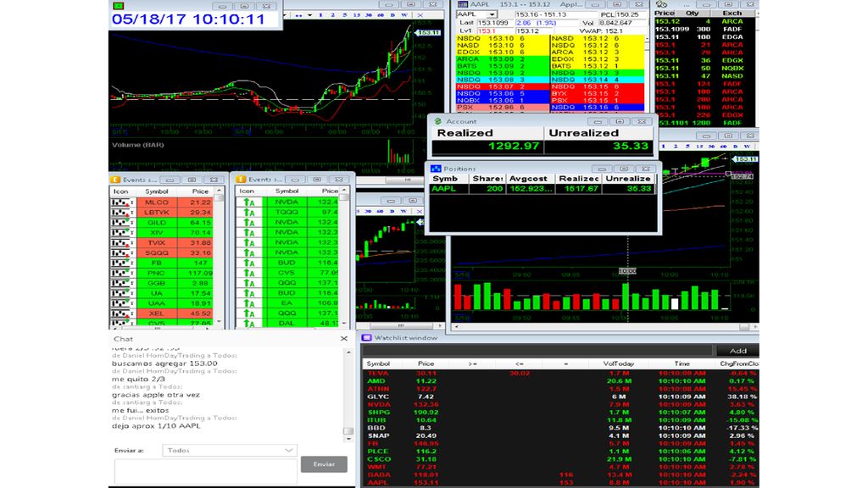Image resolution: width=868 pixels, height=488 pixels.
Task: Click the Time and Sales window icon
Action: (x=661, y=4)
